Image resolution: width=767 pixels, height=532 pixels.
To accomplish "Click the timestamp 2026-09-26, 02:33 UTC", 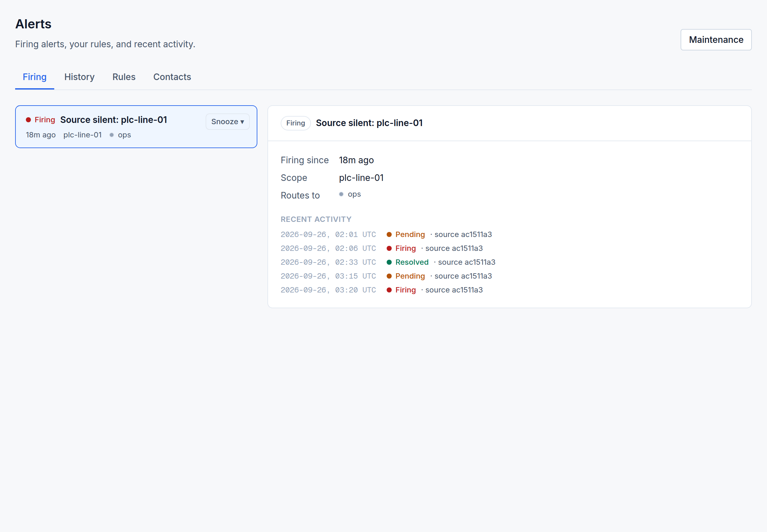I will 328,262.
